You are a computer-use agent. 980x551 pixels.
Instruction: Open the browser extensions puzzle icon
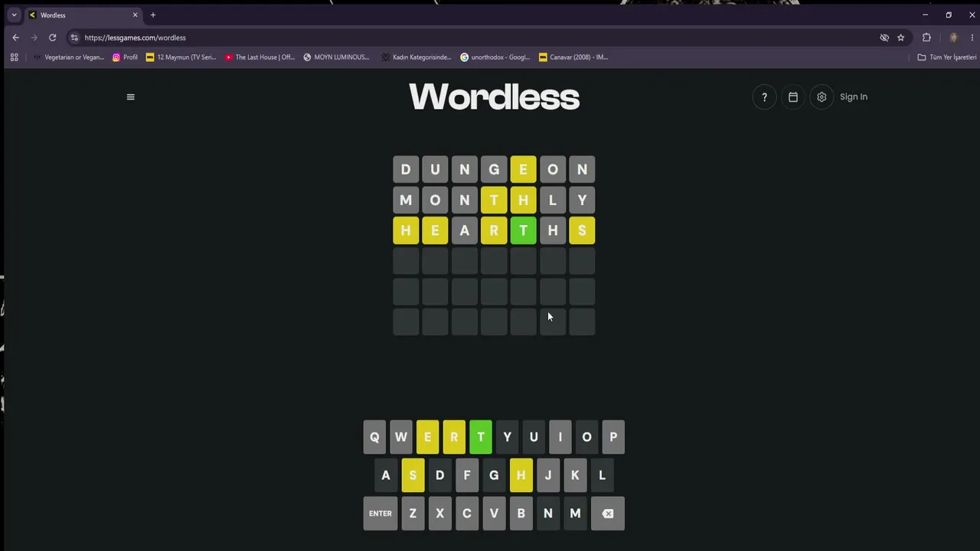926,37
